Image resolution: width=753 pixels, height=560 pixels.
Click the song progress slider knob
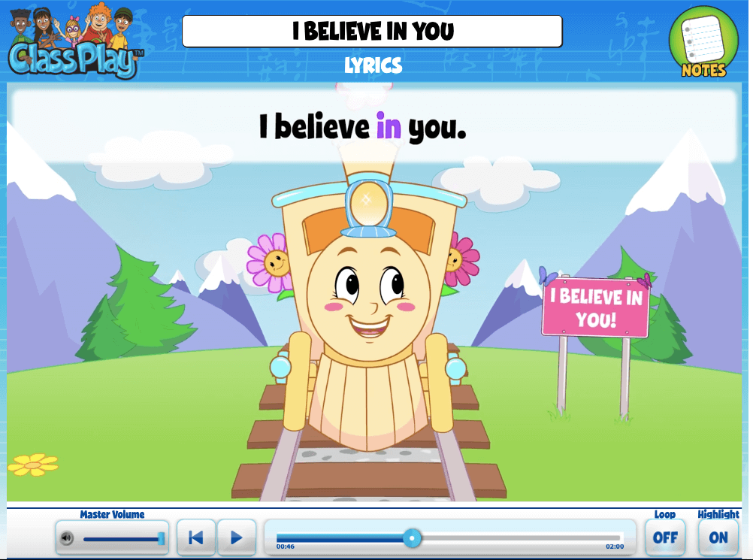click(412, 538)
